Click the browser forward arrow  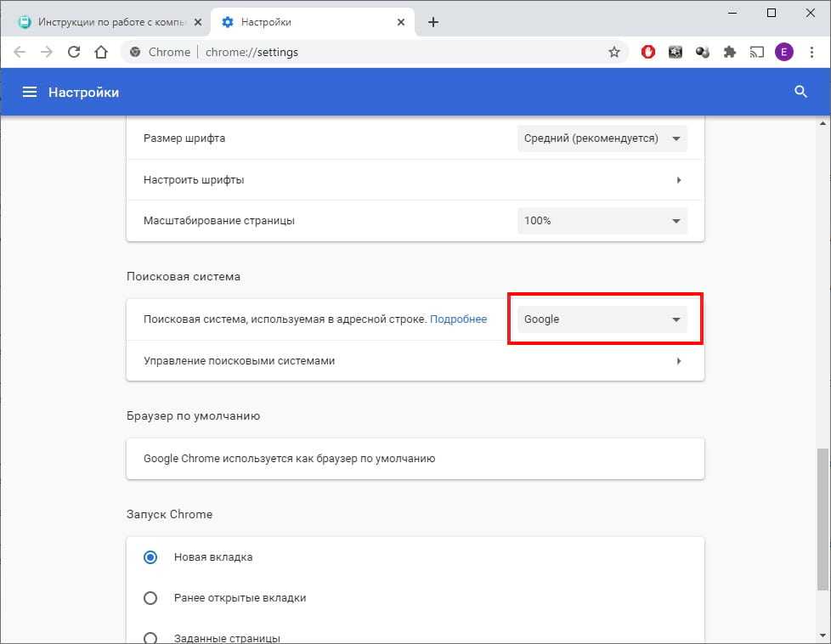[47, 52]
